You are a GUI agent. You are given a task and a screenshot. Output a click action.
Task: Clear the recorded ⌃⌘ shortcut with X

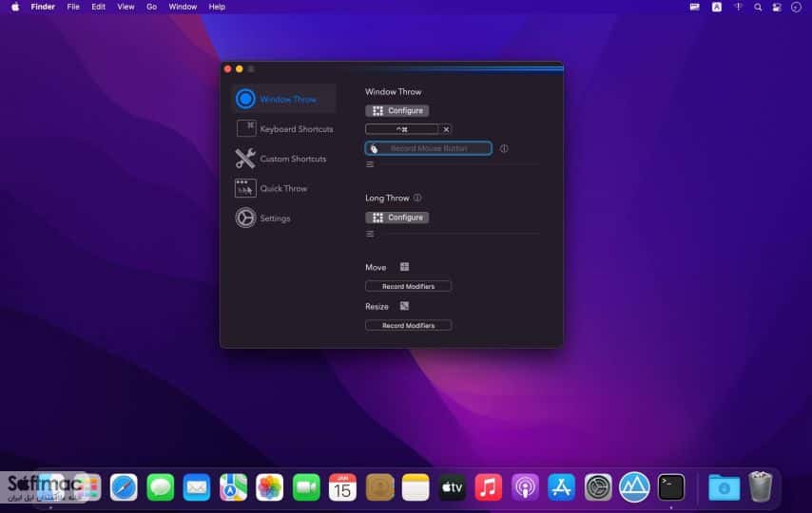pos(446,129)
